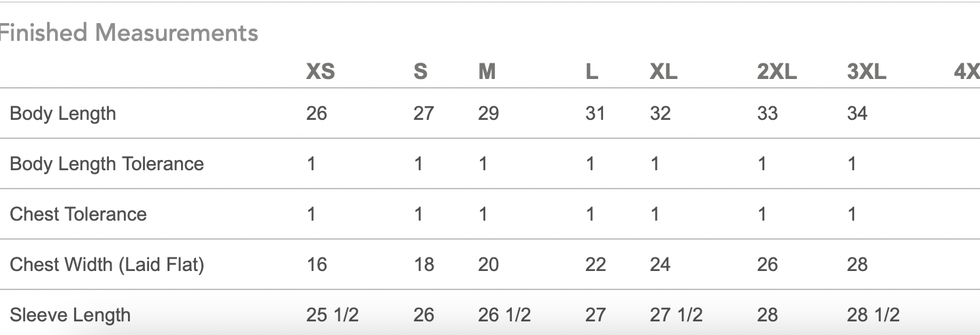Click the 3XL column header
Viewport: 980px width, 335px height.
[867, 71]
